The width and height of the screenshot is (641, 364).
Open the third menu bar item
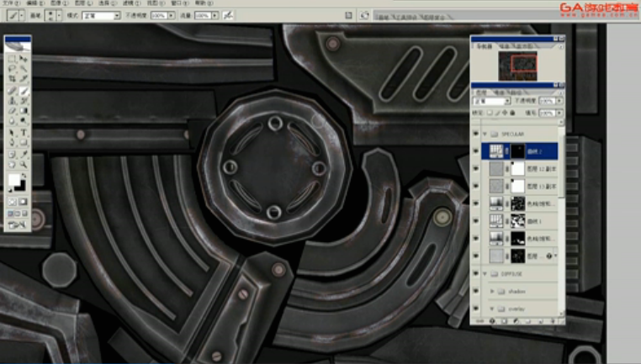(x=59, y=3)
